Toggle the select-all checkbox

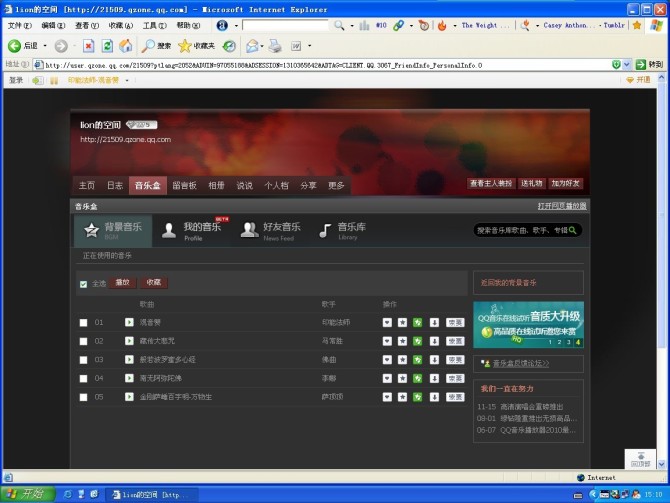pyautogui.click(x=83, y=284)
